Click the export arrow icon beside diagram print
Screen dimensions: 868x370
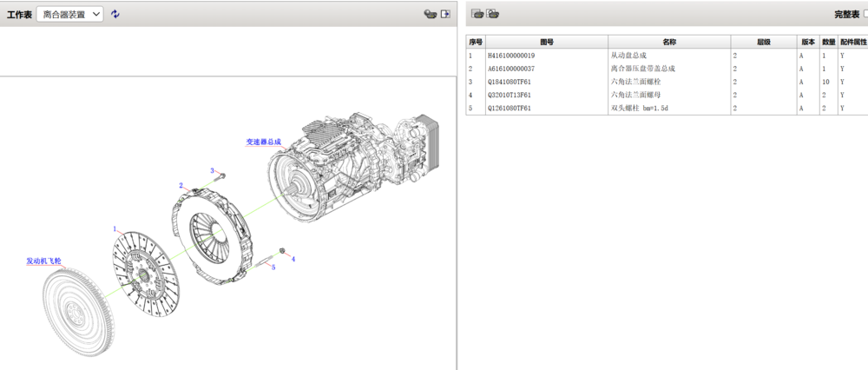click(445, 14)
